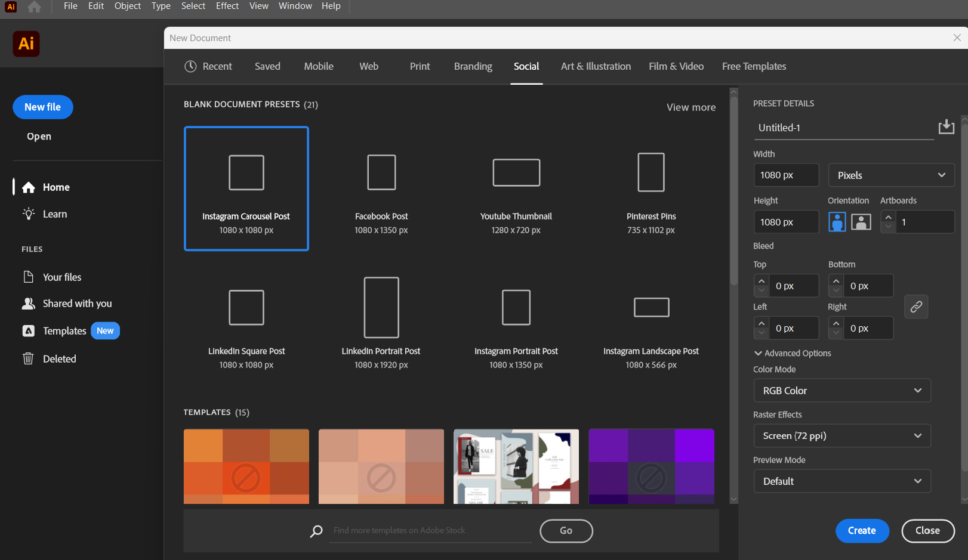Click the Home icon in the top bar

pyautogui.click(x=35, y=7)
